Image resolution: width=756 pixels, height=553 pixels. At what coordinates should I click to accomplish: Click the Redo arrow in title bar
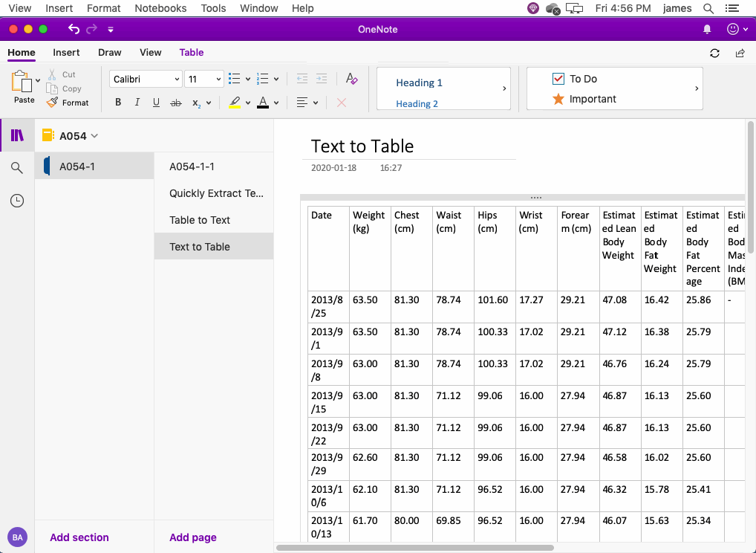91,30
